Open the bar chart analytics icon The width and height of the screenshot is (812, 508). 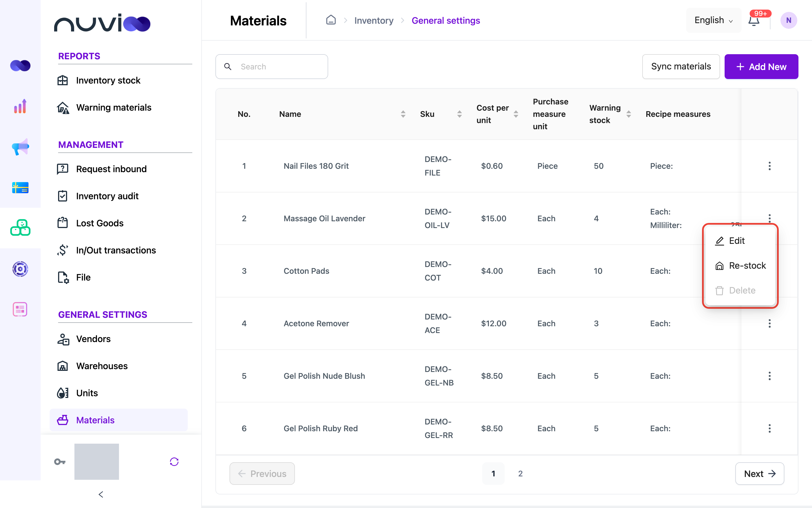click(20, 106)
